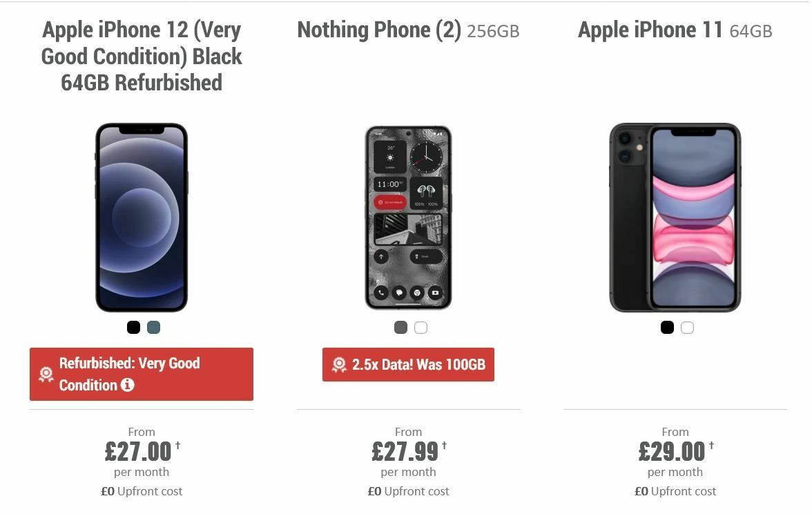This screenshot has height=516, width=812.
Task: Select the black swatch for iPhone 11
Action: pos(666,328)
